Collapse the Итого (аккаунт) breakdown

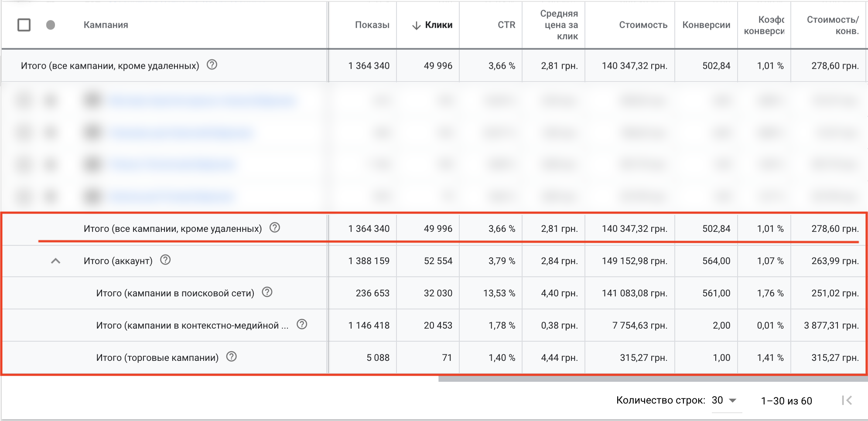56,261
